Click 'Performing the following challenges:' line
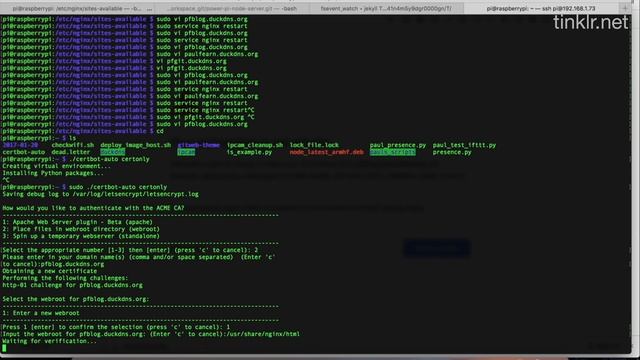 click(x=65, y=278)
